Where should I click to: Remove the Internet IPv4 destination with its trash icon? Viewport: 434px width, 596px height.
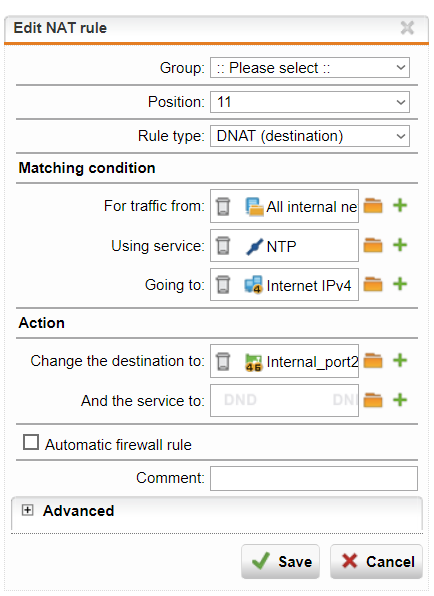coord(223,285)
